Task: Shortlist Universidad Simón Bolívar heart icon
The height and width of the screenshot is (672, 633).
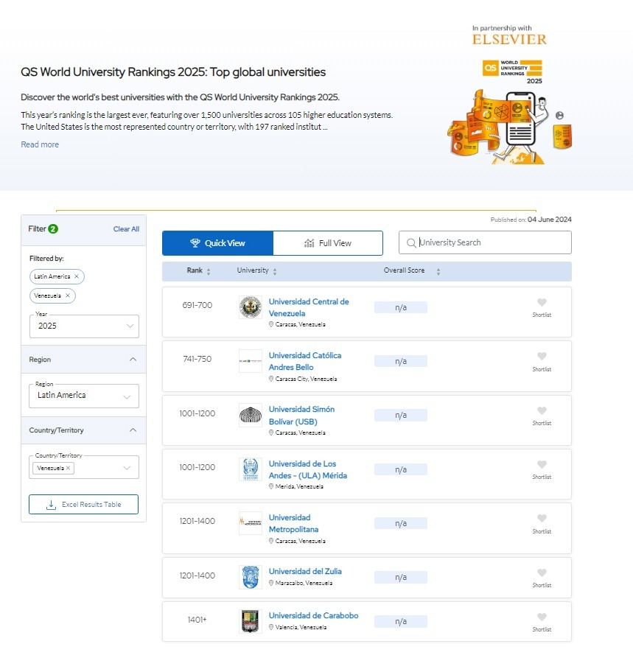Action: tap(542, 410)
